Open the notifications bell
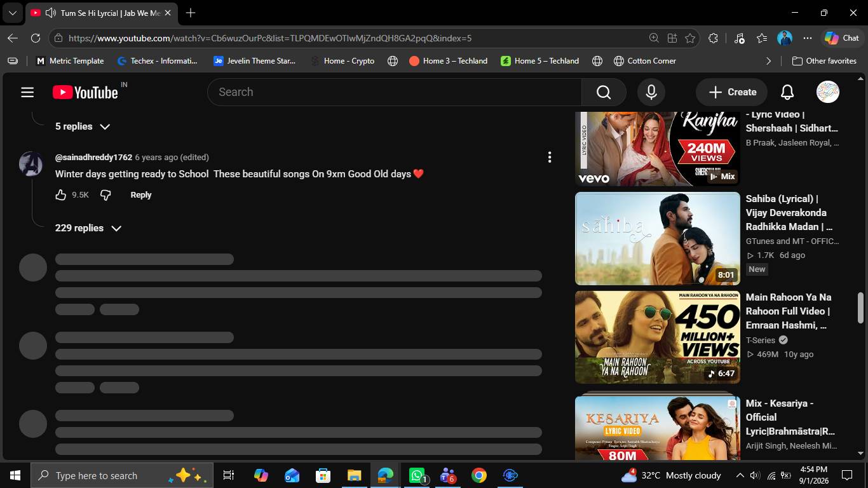This screenshot has width=868, height=488. 787,92
